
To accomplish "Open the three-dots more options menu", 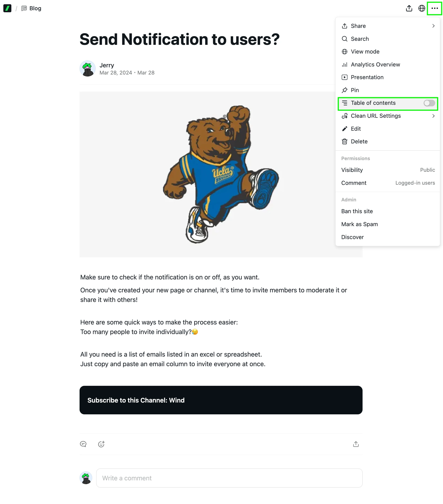I will pos(434,8).
